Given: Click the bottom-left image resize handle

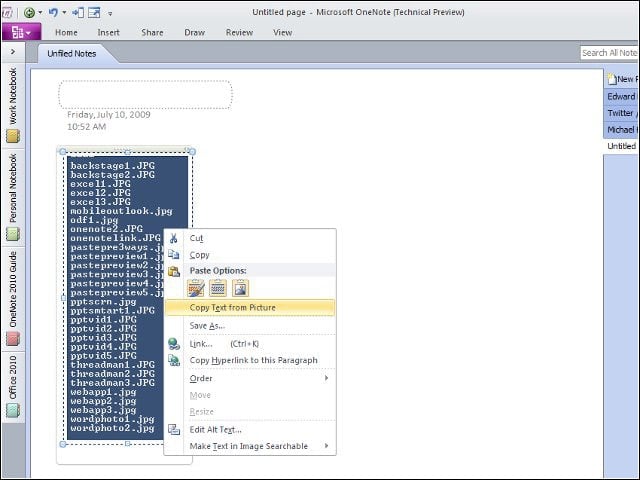Looking at the screenshot, I should pyautogui.click(x=63, y=444).
